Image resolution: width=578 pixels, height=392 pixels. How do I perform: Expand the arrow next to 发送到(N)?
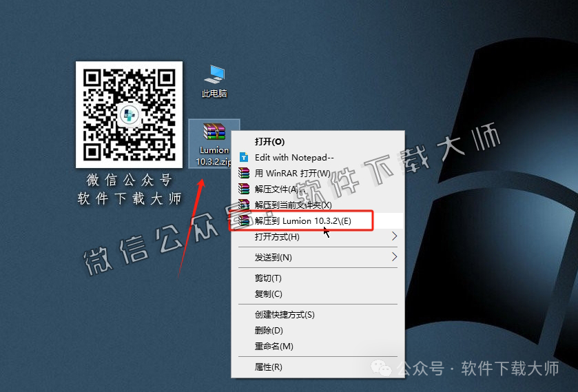(x=395, y=257)
